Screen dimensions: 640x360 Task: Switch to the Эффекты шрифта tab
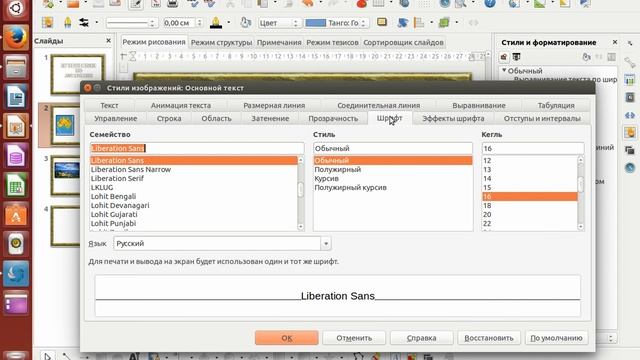(453, 118)
